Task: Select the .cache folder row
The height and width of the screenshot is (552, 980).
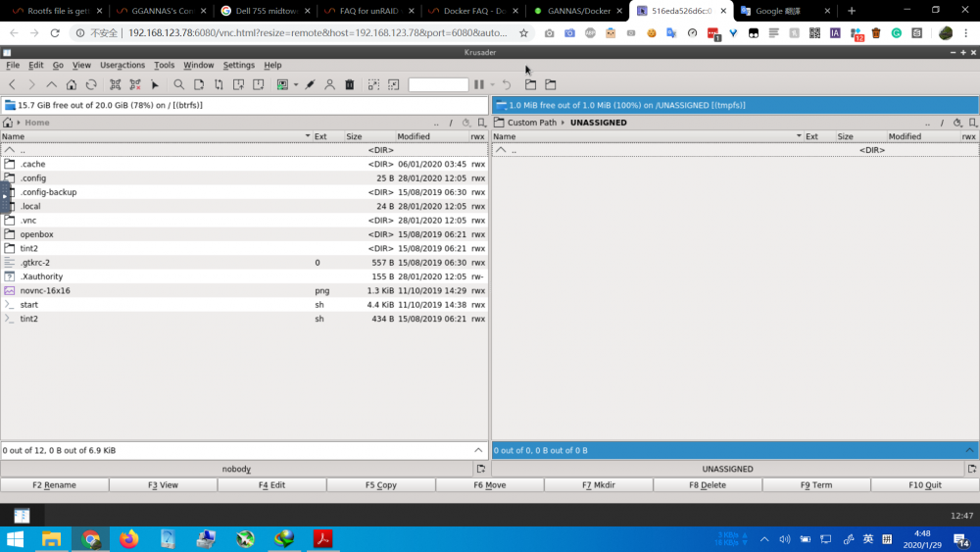Action: click(x=244, y=164)
